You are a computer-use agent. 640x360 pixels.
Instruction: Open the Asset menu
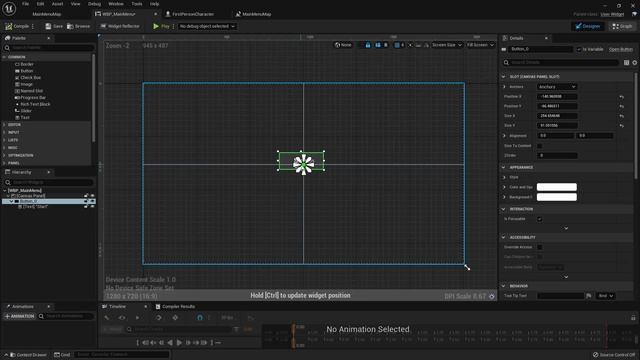point(57,4)
